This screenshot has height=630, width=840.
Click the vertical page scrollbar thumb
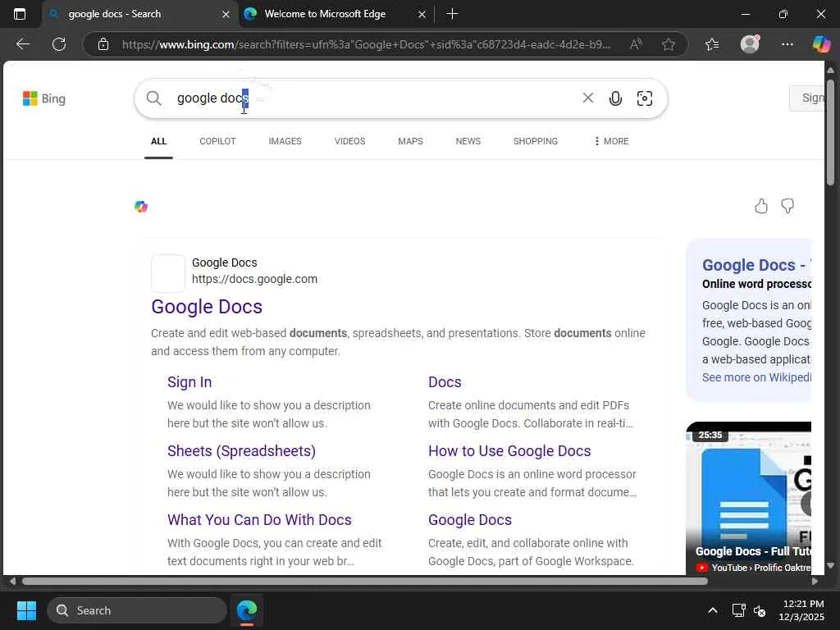(x=830, y=132)
